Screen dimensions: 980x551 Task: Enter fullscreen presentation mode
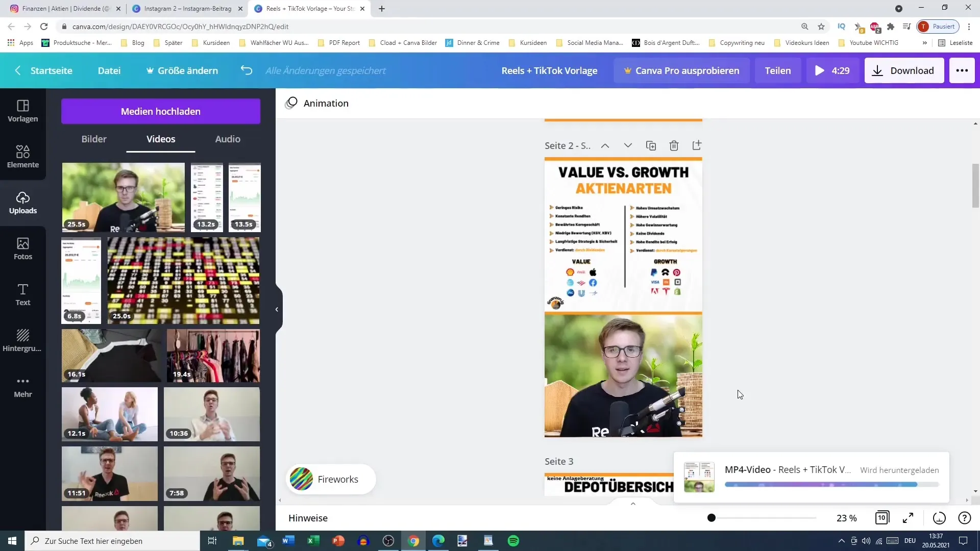point(908,518)
